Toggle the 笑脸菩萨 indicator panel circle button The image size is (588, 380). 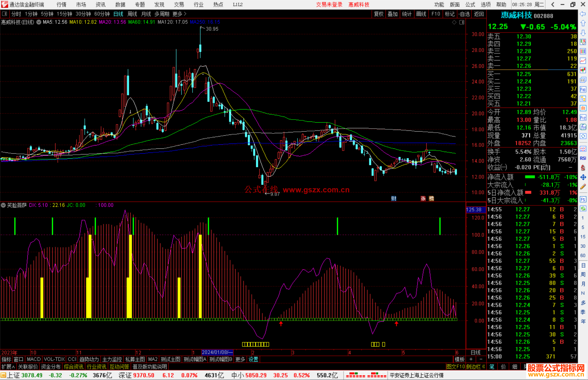coord(3,205)
